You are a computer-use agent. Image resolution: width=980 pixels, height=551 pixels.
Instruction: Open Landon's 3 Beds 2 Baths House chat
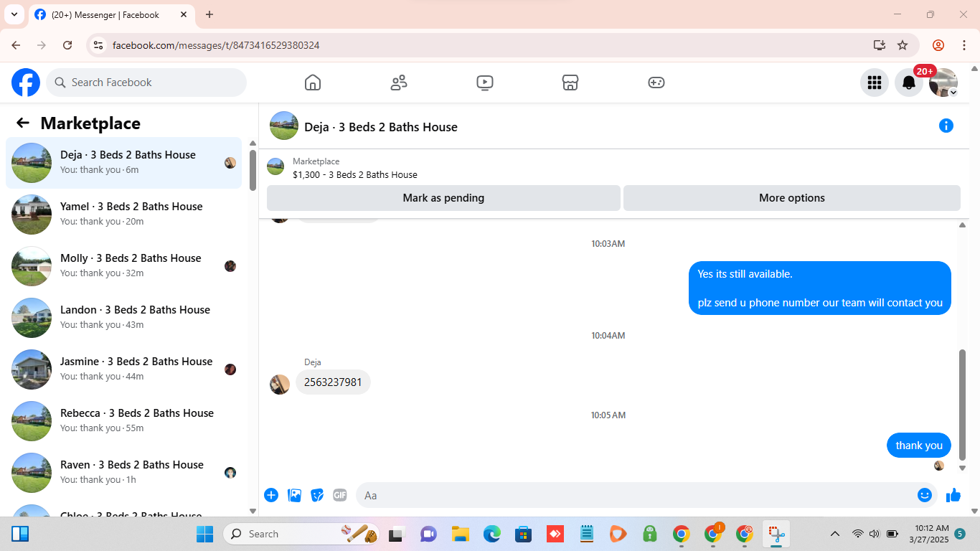point(124,318)
